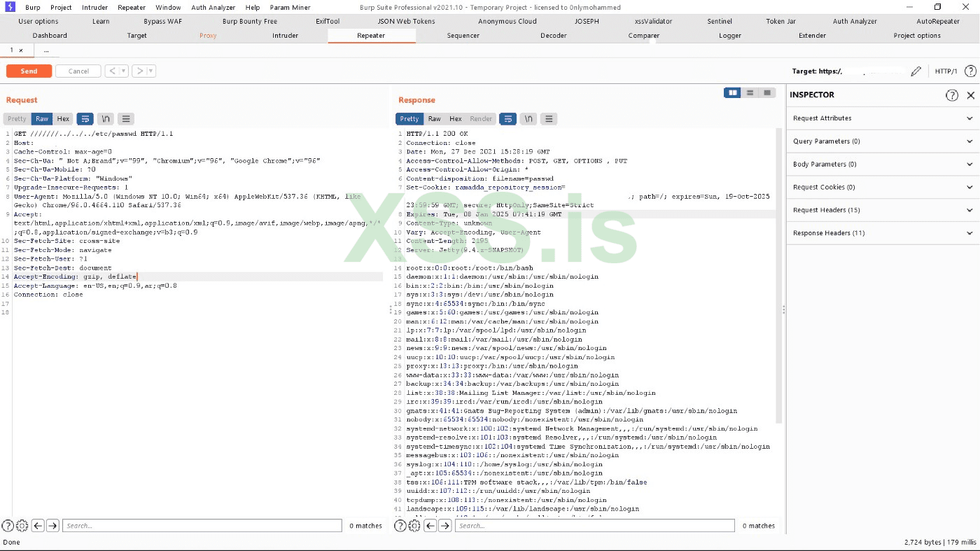
Task: Switch Response view to Render
Action: pos(481,119)
